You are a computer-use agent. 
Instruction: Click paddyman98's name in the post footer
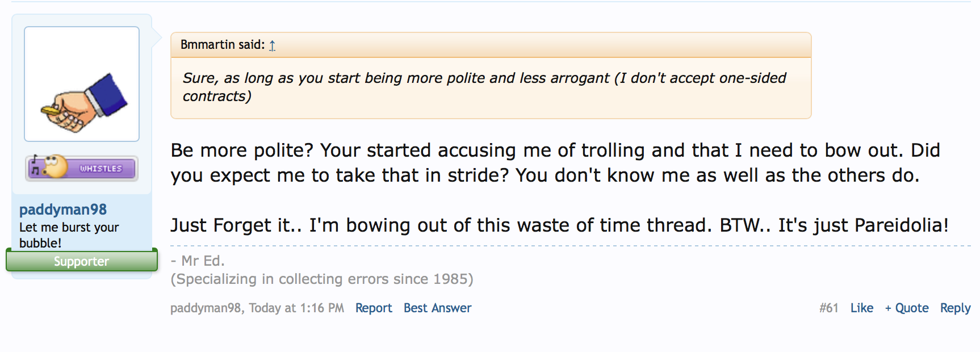[x=206, y=308]
